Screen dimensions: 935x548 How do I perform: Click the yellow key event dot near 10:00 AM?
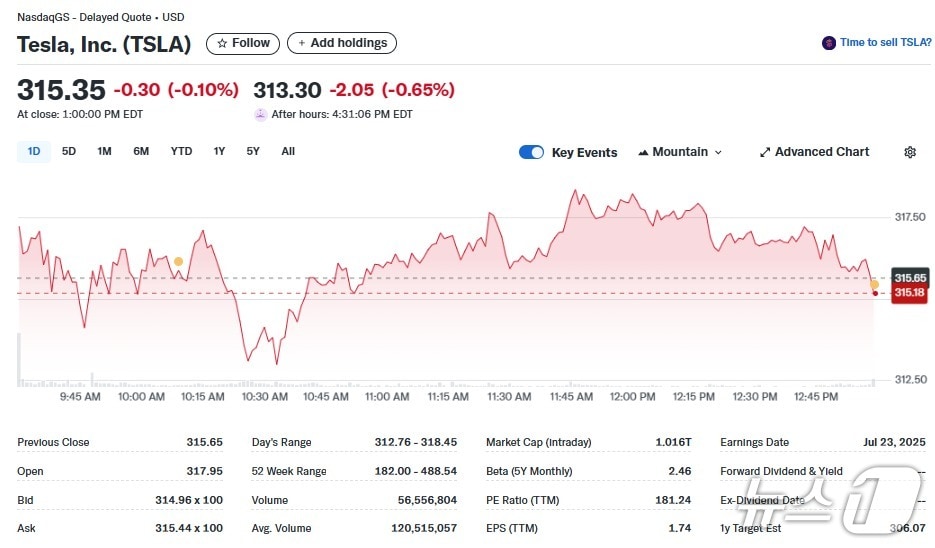point(178,261)
